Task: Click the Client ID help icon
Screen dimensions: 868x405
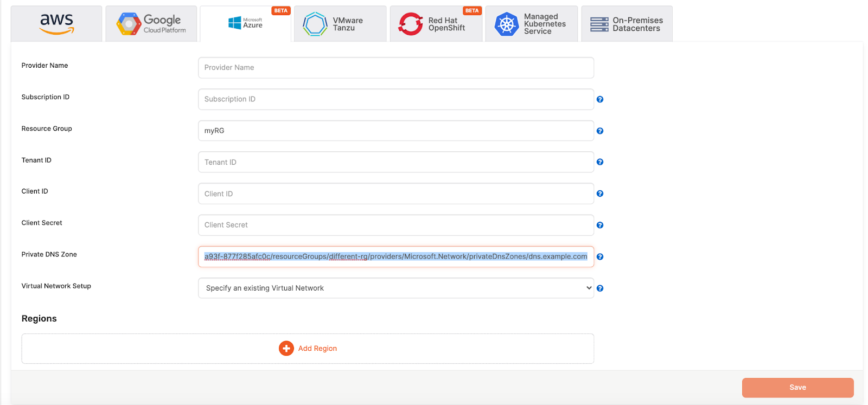Action: [x=600, y=194]
